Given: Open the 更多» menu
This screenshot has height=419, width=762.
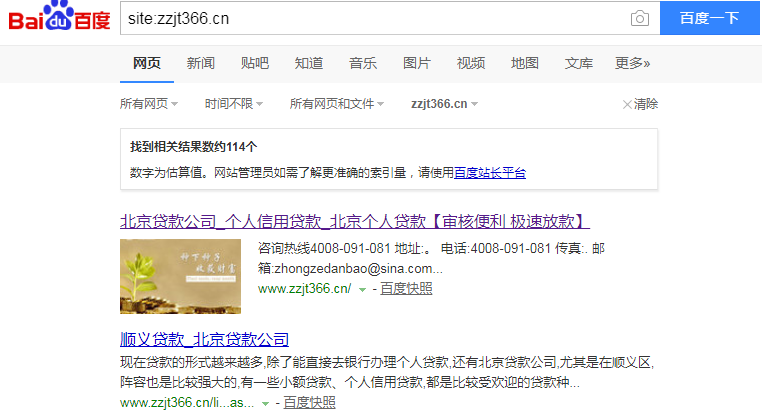Looking at the screenshot, I should (632, 63).
